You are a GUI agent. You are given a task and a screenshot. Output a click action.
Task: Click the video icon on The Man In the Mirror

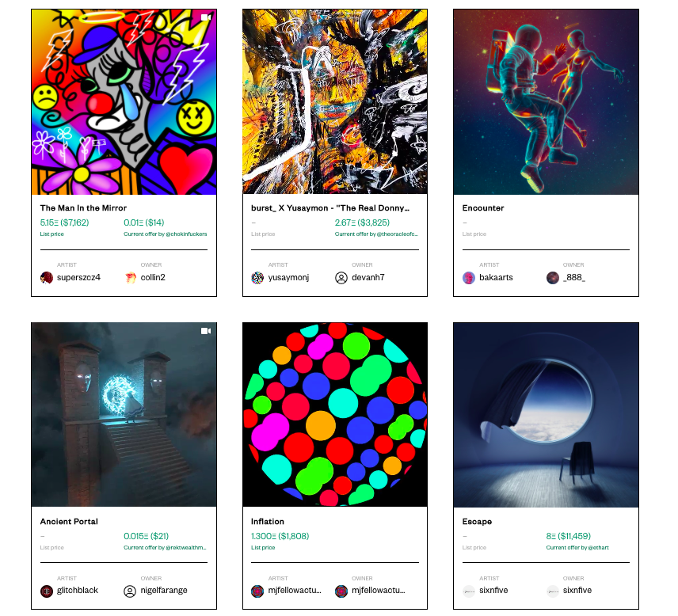(x=206, y=17)
